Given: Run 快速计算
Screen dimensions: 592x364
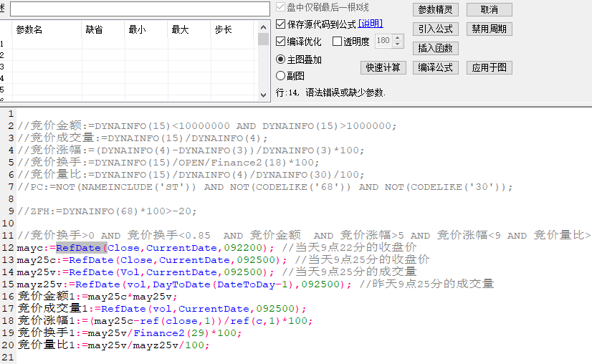Looking at the screenshot, I should pyautogui.click(x=383, y=67).
